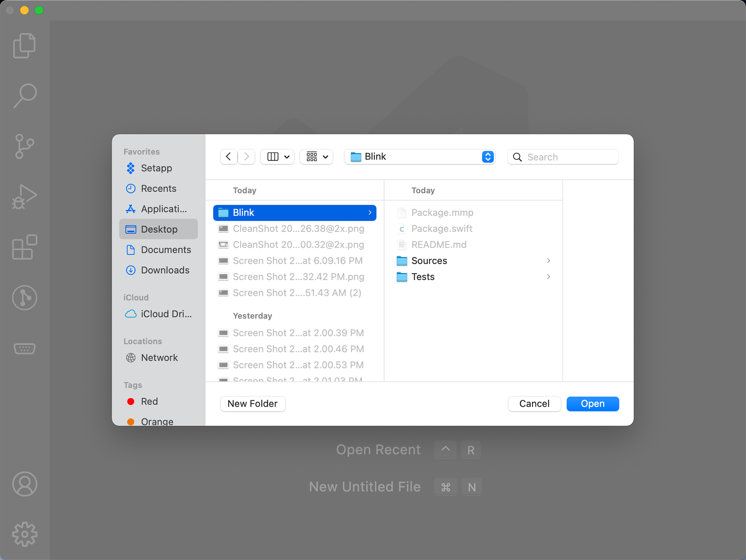Expand the Sources folder chevron
The height and width of the screenshot is (560, 746).
[548, 261]
